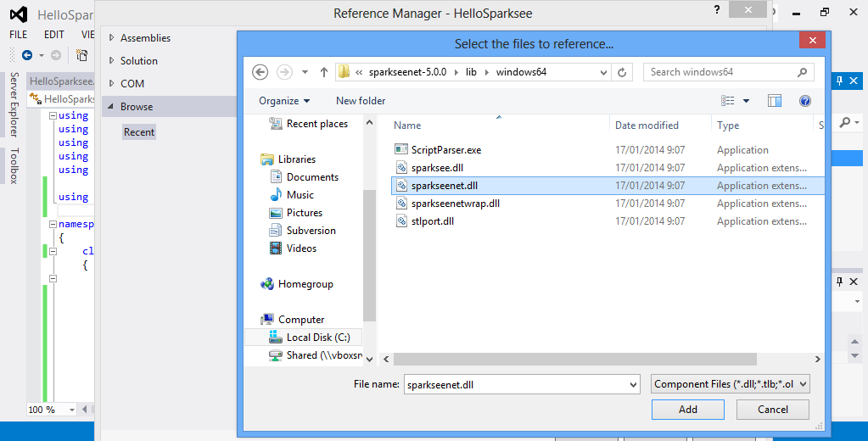The image size is (868, 441).
Task: Open file dialog Help icon
Action: coord(805,101)
